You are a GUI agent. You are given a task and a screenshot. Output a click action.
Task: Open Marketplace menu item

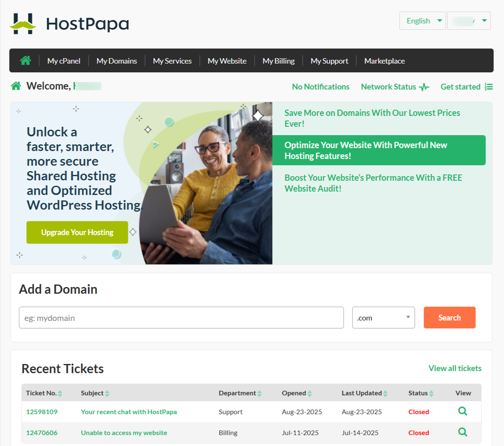[x=384, y=61]
